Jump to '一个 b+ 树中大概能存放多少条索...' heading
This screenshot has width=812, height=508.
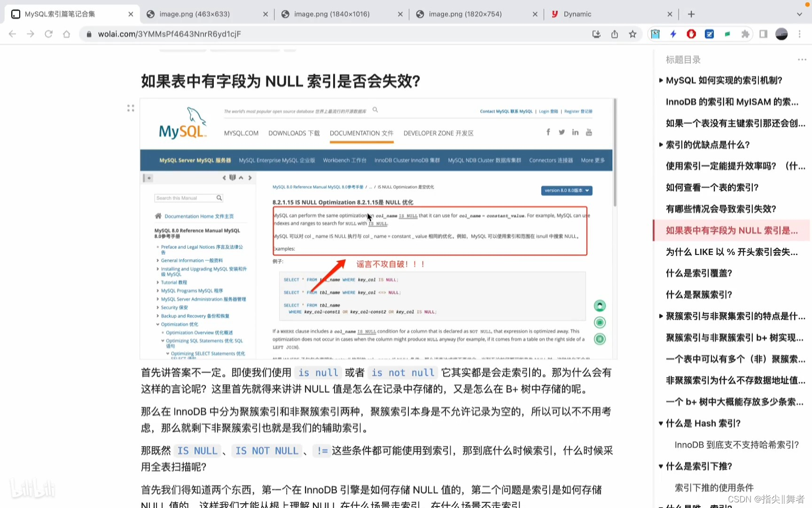pyautogui.click(x=734, y=402)
